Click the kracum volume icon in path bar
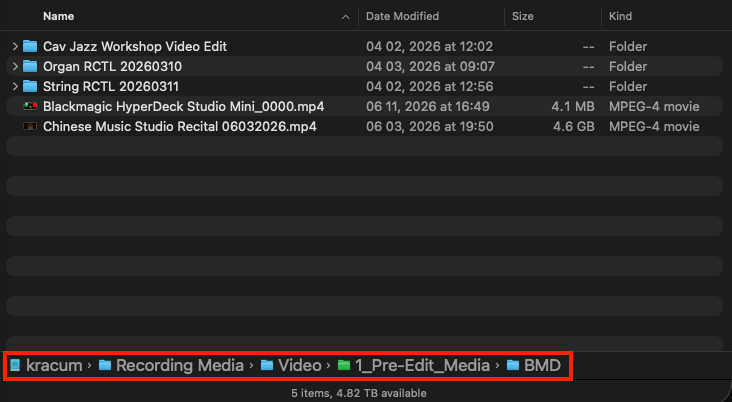732x402 pixels. click(15, 365)
